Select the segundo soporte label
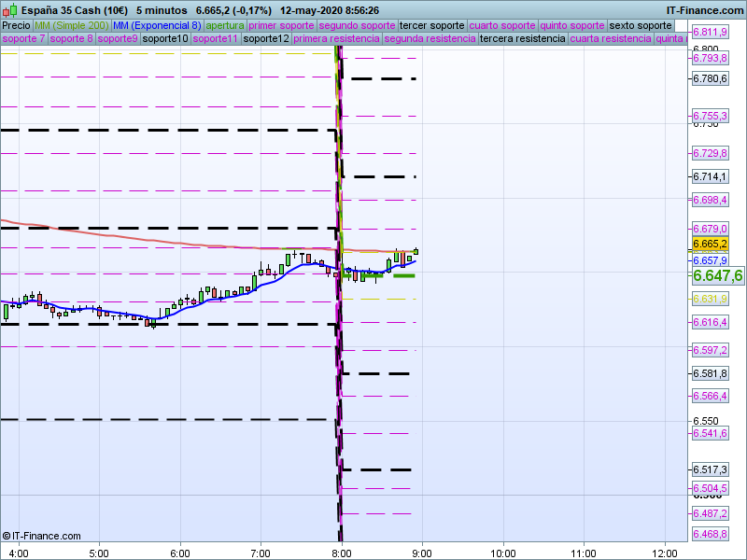Image resolution: width=747 pixels, height=560 pixels. pyautogui.click(x=358, y=26)
